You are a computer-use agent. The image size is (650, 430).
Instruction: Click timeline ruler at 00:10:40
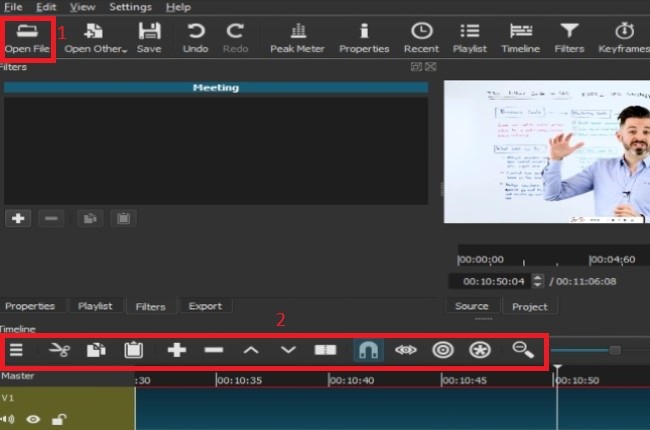351,380
